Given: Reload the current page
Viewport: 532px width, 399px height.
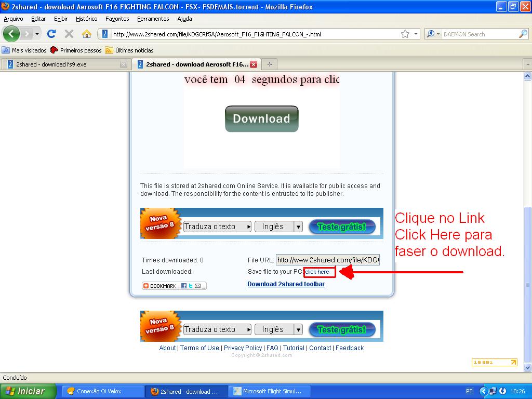Looking at the screenshot, I should (x=51, y=33).
